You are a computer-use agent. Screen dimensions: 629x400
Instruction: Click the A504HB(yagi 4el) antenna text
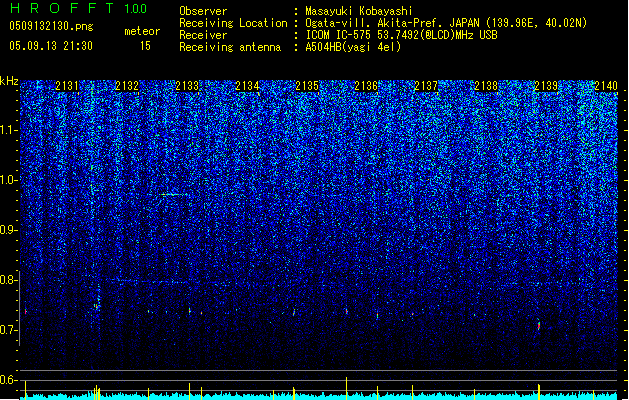353,47
